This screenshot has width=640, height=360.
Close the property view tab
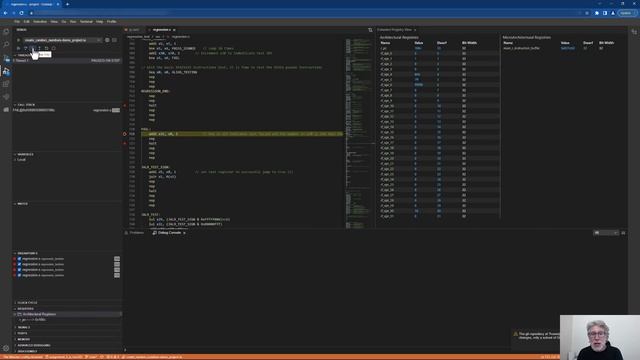415,30
